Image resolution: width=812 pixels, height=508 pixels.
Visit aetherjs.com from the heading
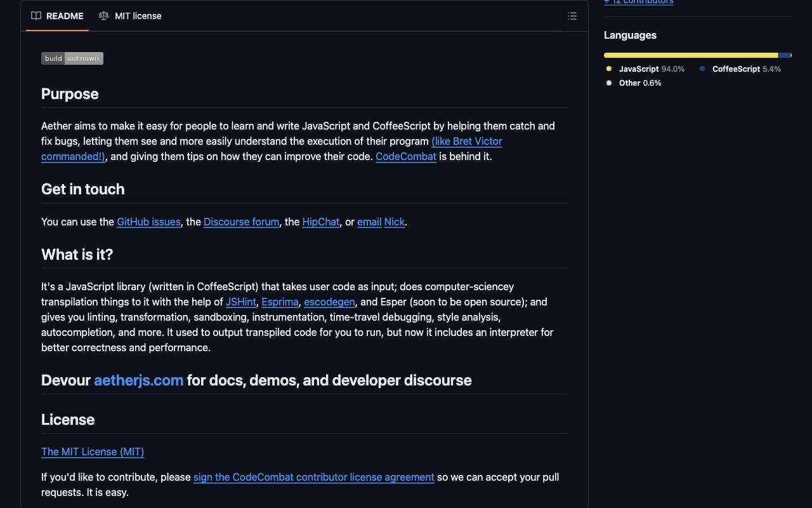(138, 380)
